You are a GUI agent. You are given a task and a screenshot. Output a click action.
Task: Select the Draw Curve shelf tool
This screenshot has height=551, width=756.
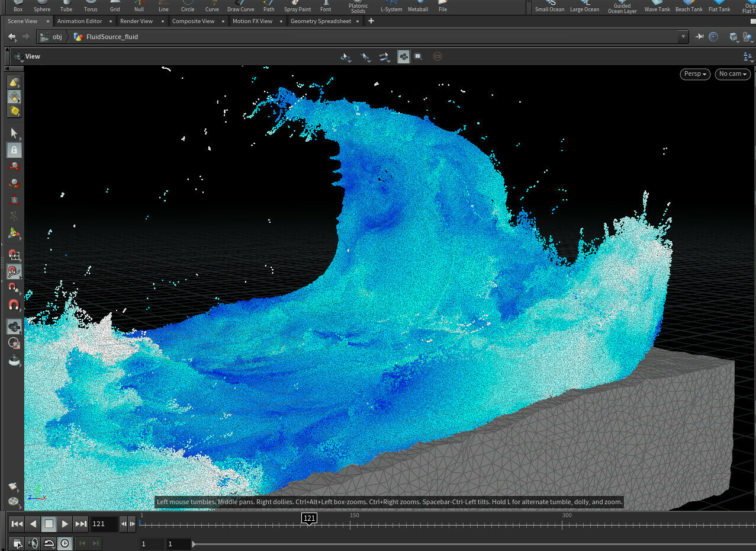pos(241,7)
